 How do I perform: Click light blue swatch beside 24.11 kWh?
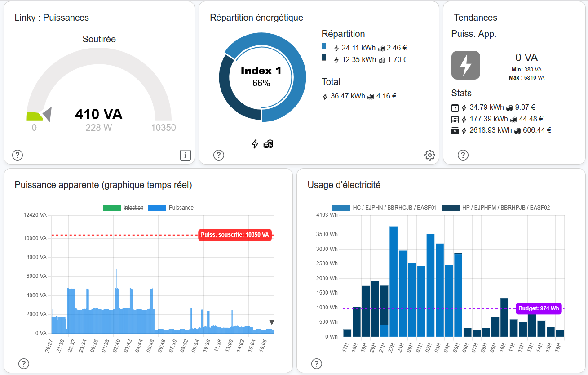[x=324, y=46]
